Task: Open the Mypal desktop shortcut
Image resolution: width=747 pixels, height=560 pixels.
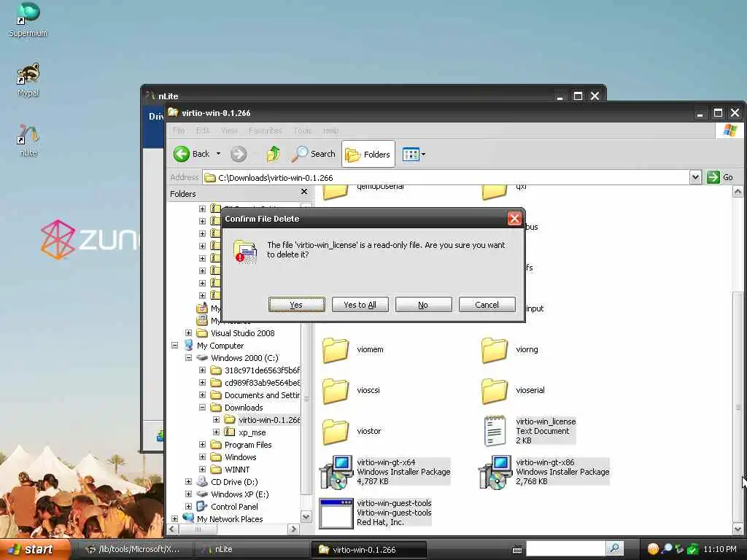Action: [28, 79]
